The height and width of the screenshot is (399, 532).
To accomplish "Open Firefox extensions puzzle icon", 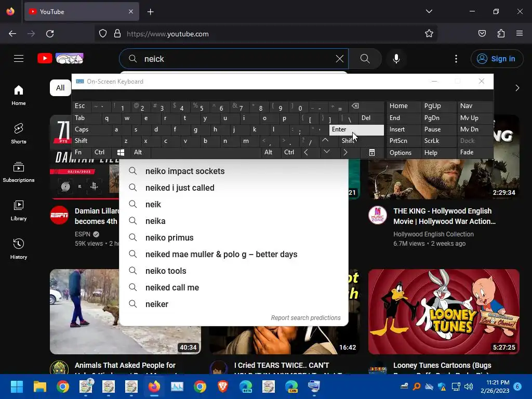I will (x=501, y=34).
